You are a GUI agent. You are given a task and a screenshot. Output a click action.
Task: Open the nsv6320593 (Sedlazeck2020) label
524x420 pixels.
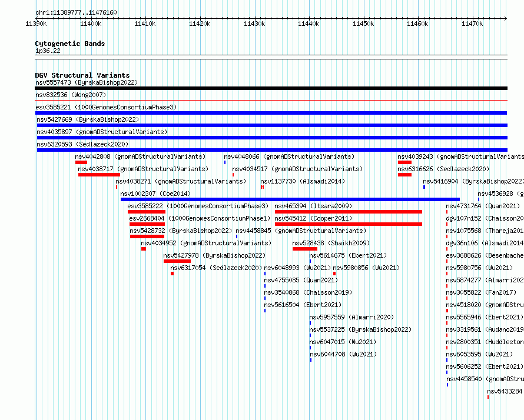pyautogui.click(x=82, y=144)
